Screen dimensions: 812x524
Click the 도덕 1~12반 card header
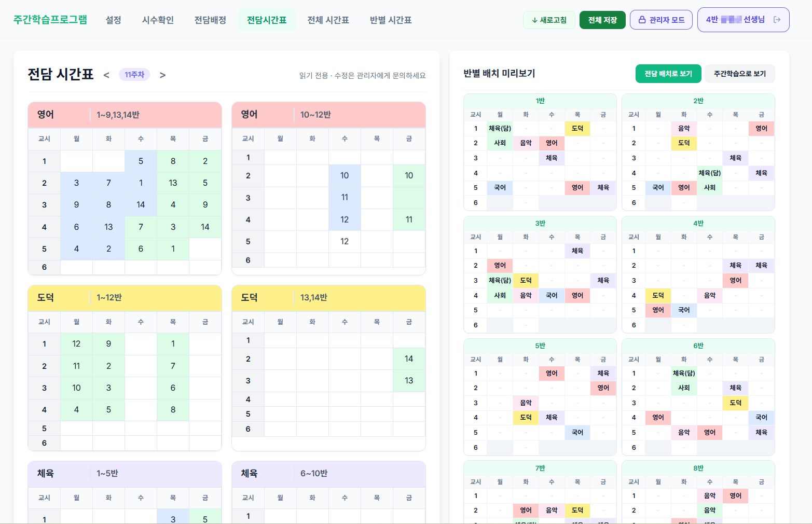pyautogui.click(x=125, y=298)
